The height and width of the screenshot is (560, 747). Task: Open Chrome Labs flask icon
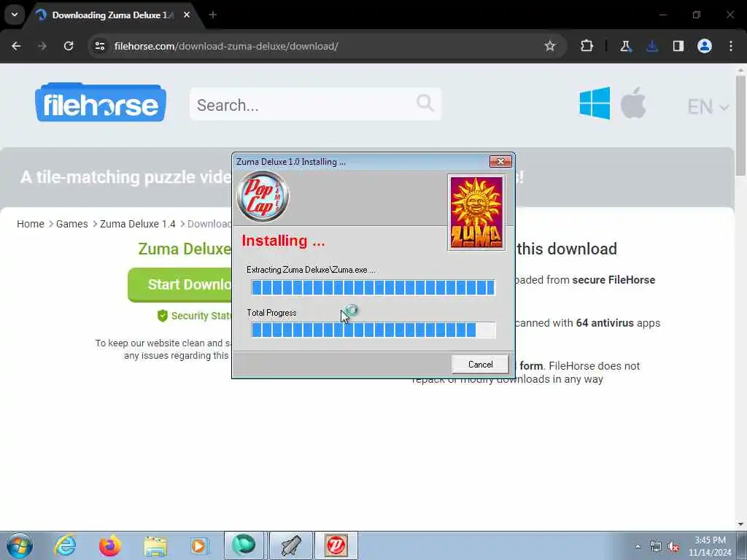pyautogui.click(x=625, y=46)
